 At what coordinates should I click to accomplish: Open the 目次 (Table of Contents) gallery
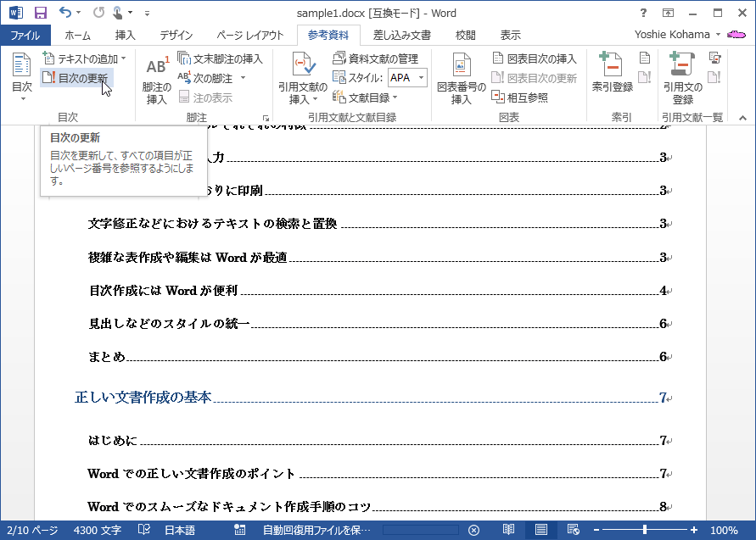pyautogui.click(x=22, y=77)
